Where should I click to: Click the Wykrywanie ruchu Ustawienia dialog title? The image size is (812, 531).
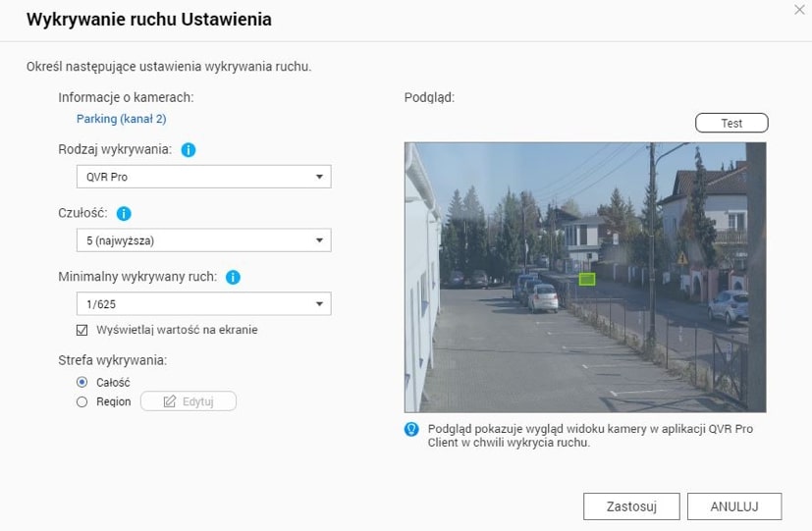coord(148,20)
